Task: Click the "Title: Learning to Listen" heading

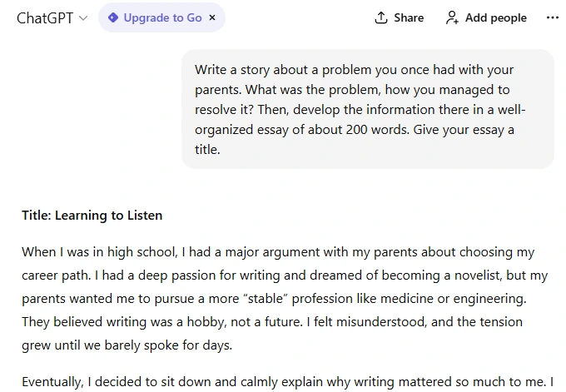Action: point(92,216)
